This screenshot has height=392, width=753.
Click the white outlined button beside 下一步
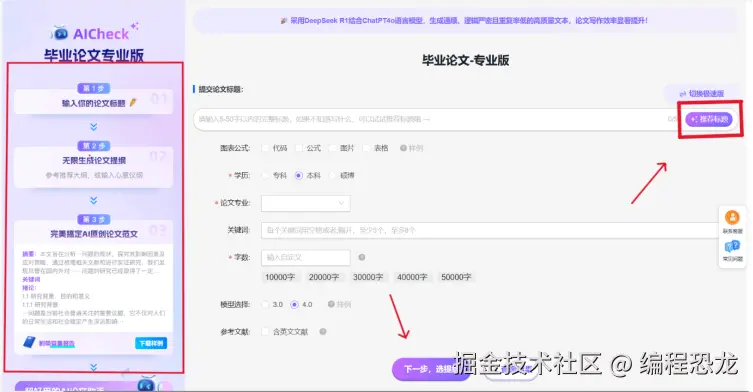(510, 370)
